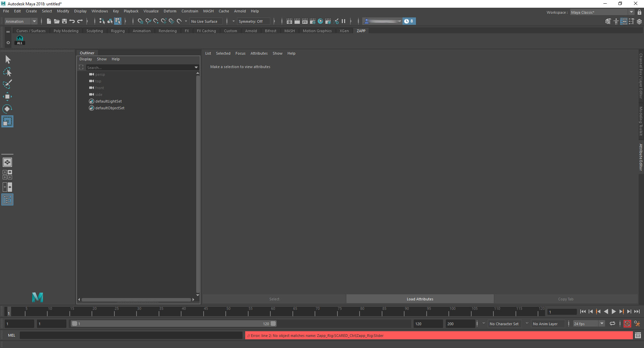Render the current frame clapperboard icon
The width and height of the screenshot is (644, 348).
(x=297, y=21)
